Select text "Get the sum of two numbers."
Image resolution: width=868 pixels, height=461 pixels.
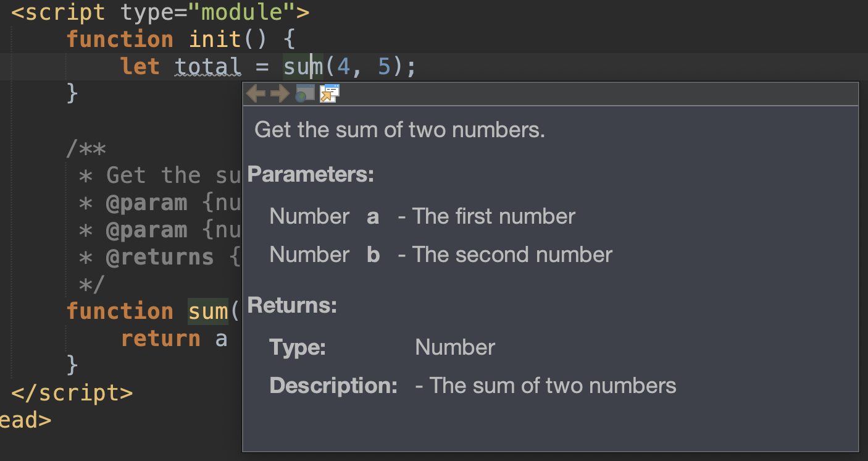tap(399, 130)
